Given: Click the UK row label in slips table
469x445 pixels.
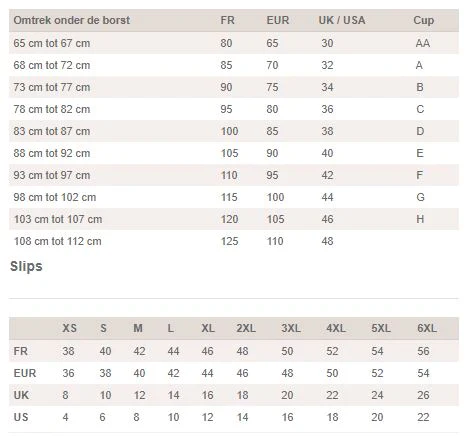Looking at the screenshot, I should 21,395.
